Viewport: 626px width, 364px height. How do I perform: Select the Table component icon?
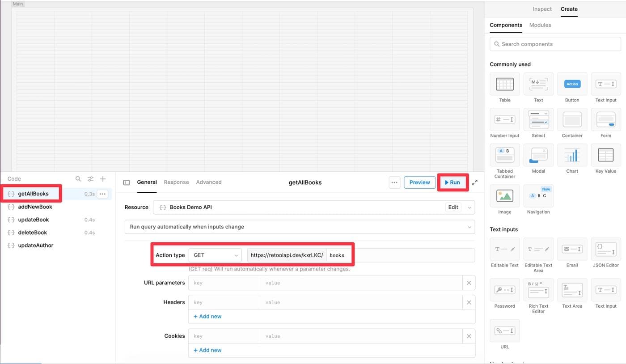pyautogui.click(x=504, y=84)
